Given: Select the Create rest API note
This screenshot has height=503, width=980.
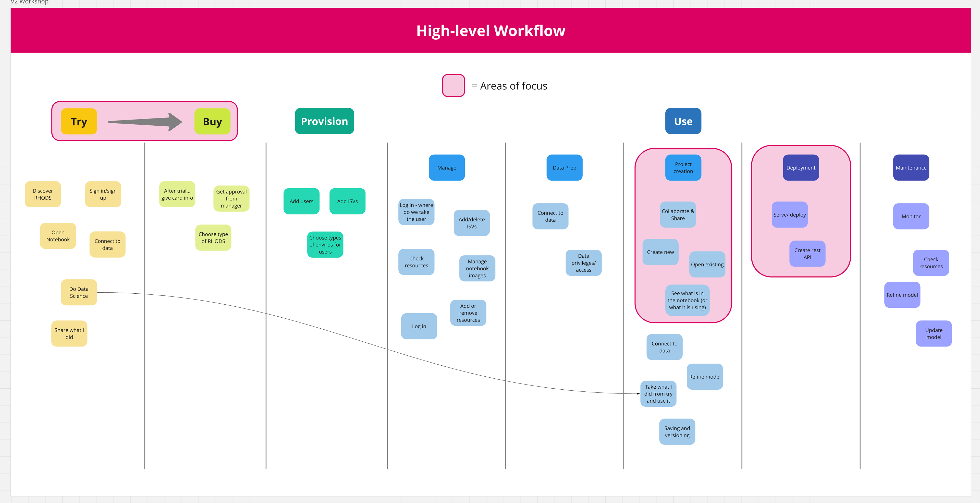Looking at the screenshot, I should [x=807, y=253].
